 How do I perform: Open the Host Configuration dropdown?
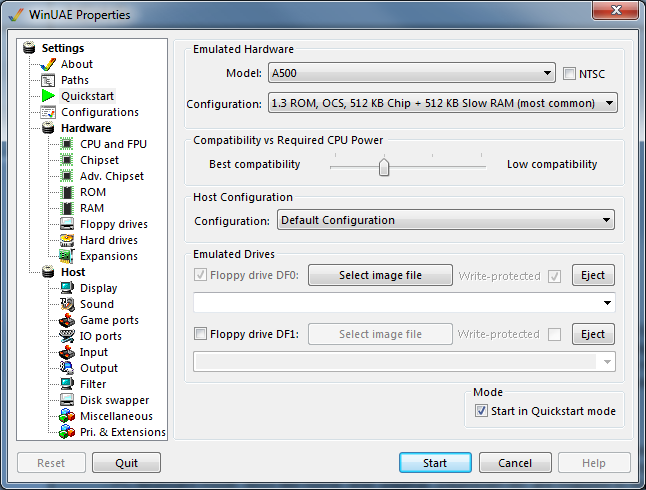pyautogui.click(x=446, y=220)
